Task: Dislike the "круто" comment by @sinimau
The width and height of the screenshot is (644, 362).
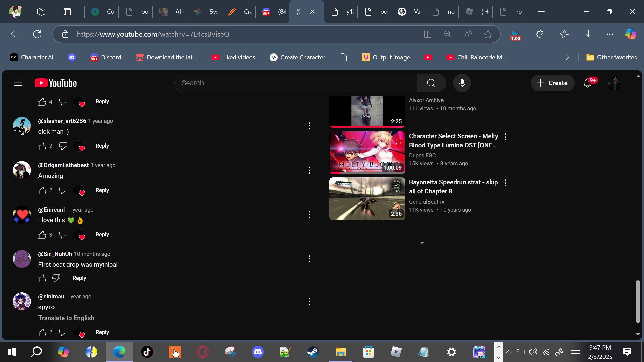Action: click(63, 332)
